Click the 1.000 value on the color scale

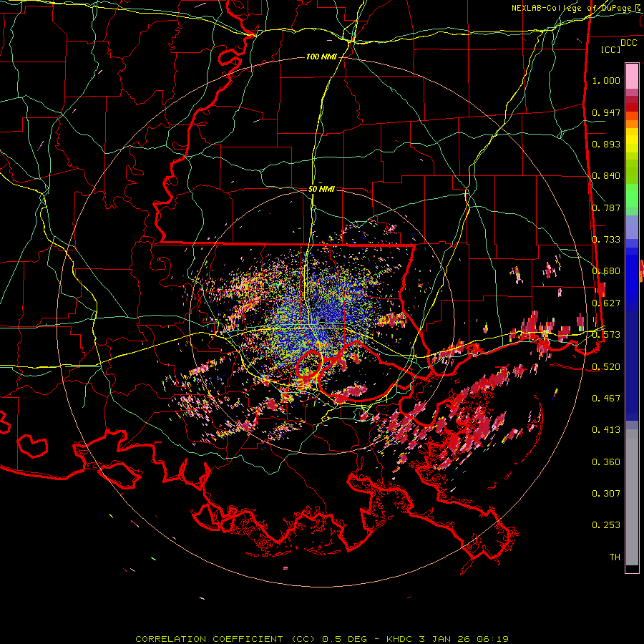(x=606, y=80)
